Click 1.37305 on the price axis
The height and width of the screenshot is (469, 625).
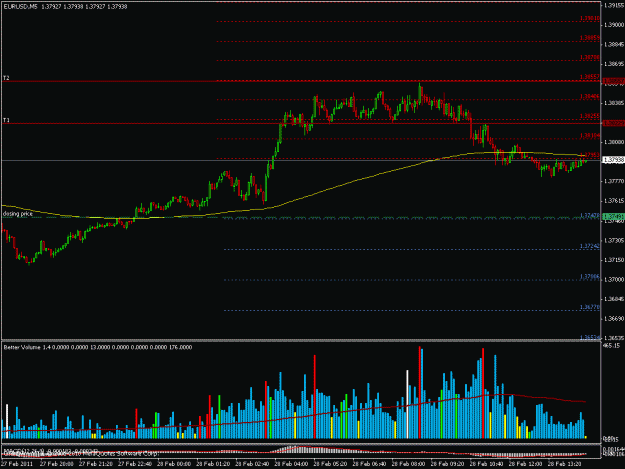614,240
